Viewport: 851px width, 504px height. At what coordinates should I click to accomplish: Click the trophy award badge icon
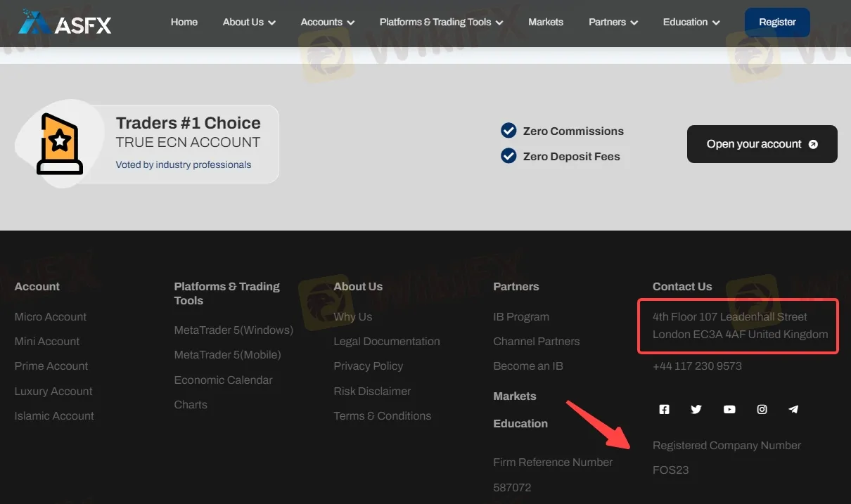click(60, 143)
